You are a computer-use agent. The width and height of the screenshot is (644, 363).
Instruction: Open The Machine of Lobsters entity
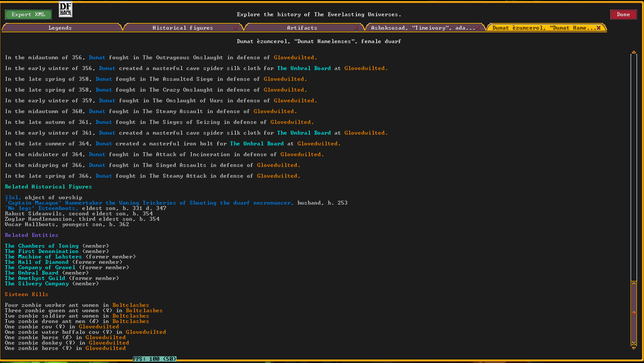point(43,257)
